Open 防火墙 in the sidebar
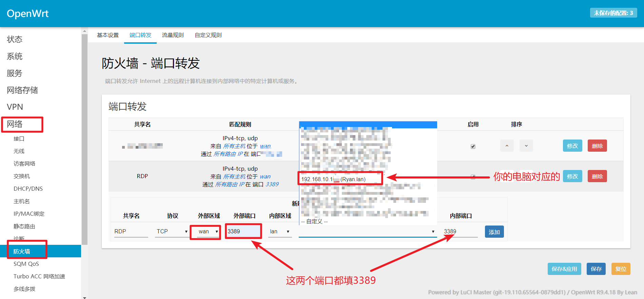The image size is (644, 299). pyautogui.click(x=22, y=251)
